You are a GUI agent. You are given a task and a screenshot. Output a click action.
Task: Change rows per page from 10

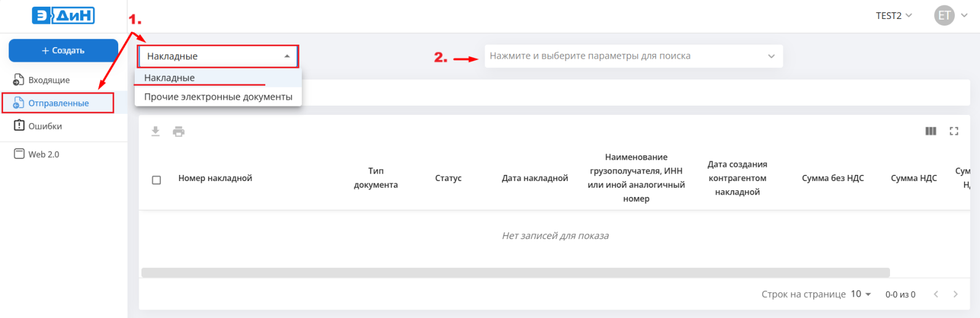tap(861, 294)
